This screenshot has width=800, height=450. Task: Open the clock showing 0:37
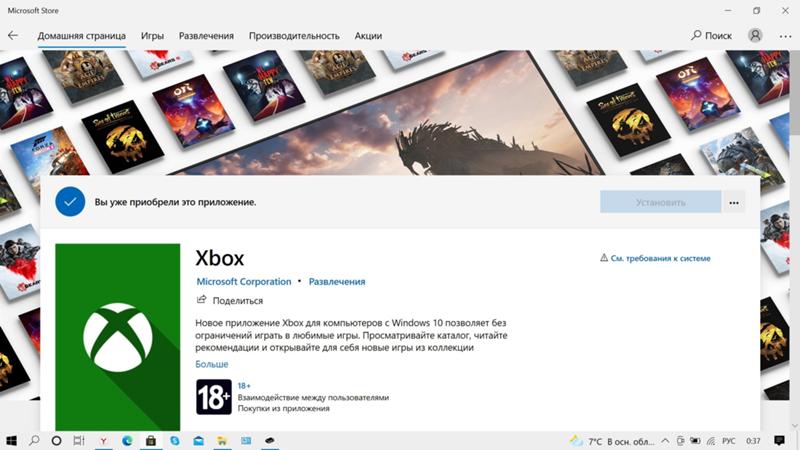(x=753, y=441)
